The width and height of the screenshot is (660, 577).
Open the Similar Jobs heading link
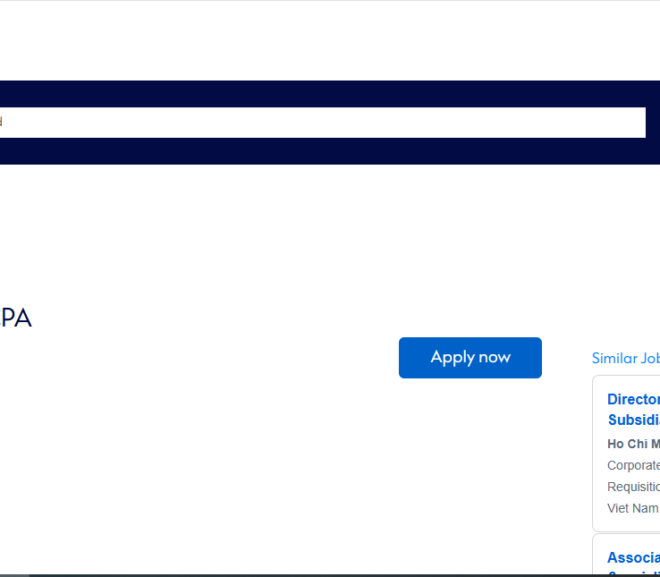(x=625, y=358)
